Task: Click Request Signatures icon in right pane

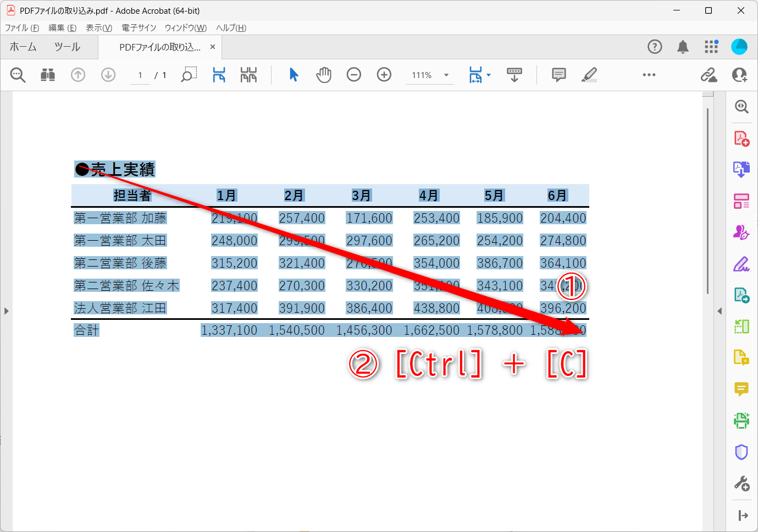Action: click(742, 232)
